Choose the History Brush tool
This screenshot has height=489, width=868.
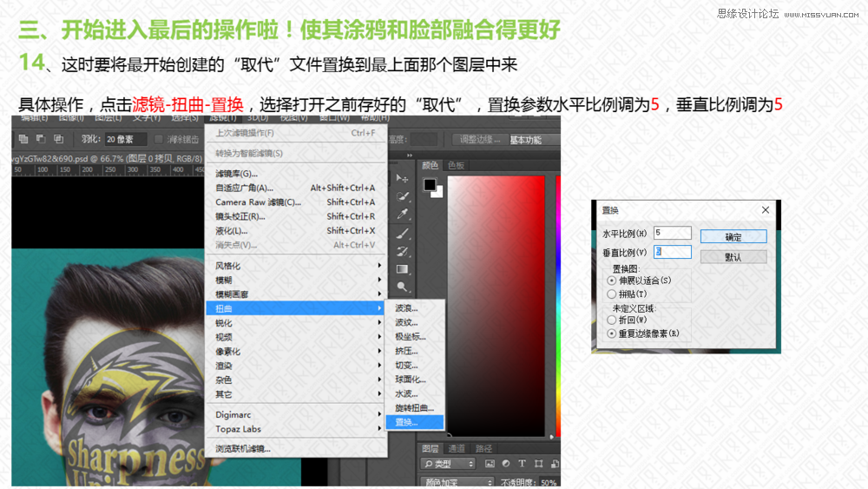(403, 251)
